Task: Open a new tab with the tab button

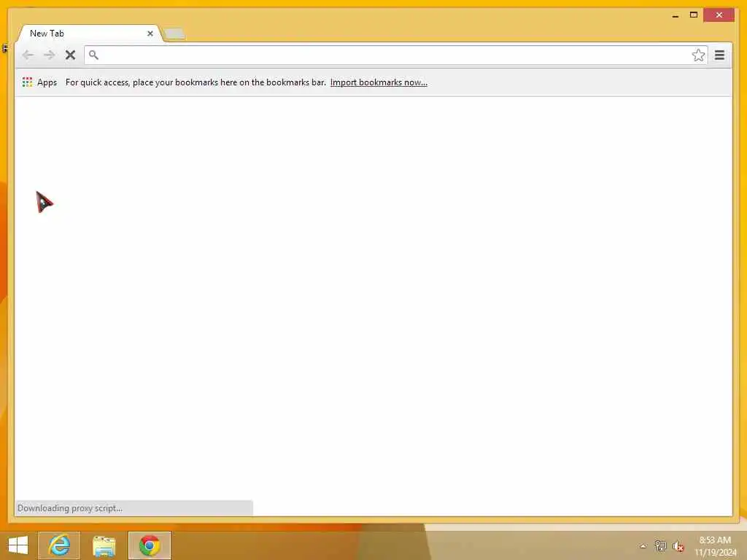Action: tap(174, 34)
